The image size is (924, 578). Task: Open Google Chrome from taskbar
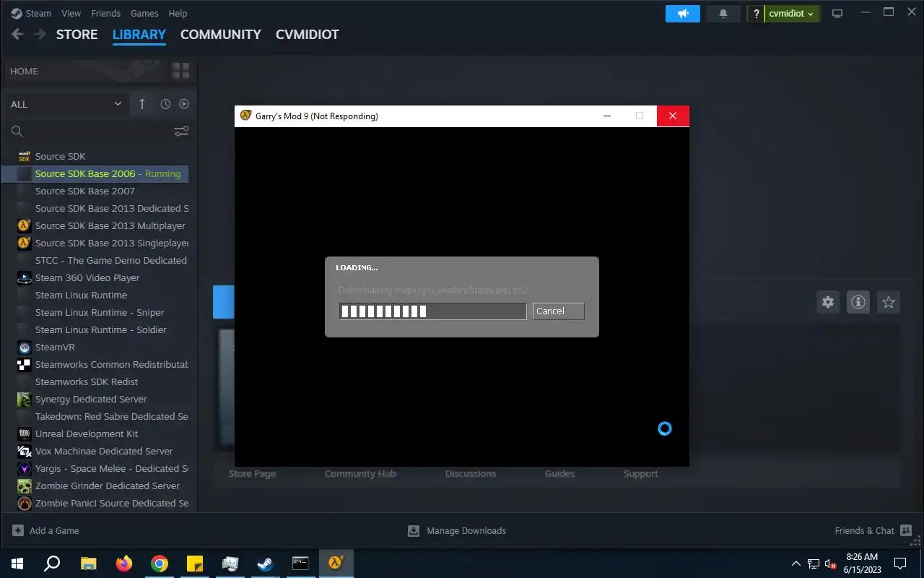160,564
